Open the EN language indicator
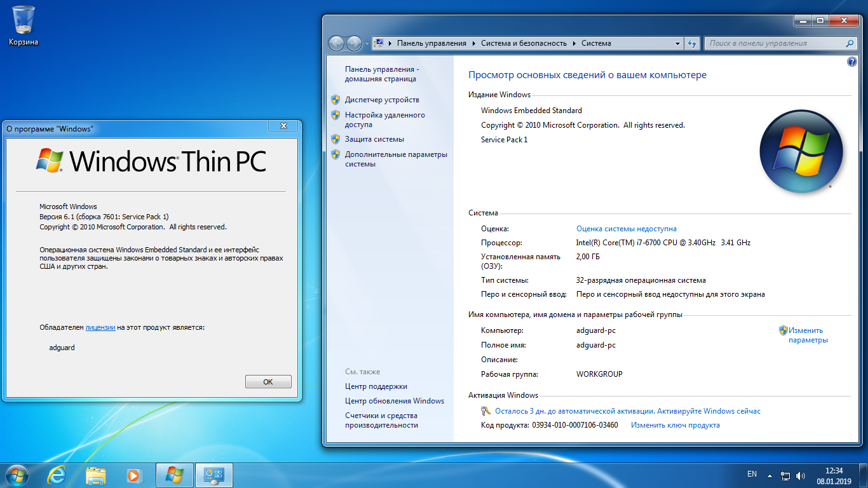This screenshot has height=488, width=868. pyautogui.click(x=752, y=474)
